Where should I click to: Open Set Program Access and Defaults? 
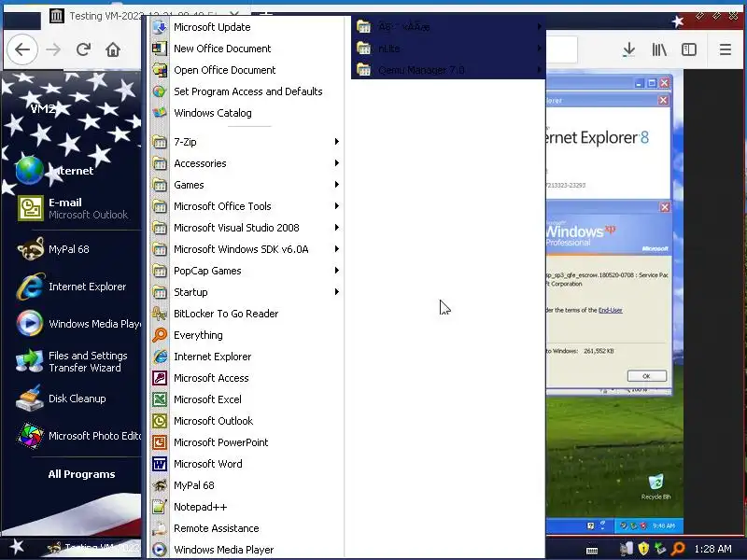click(x=246, y=91)
